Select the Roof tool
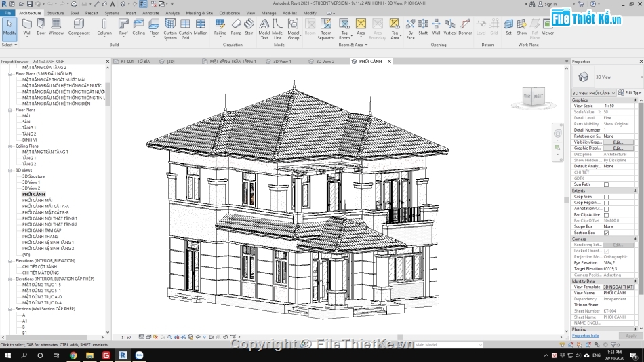 123,27
